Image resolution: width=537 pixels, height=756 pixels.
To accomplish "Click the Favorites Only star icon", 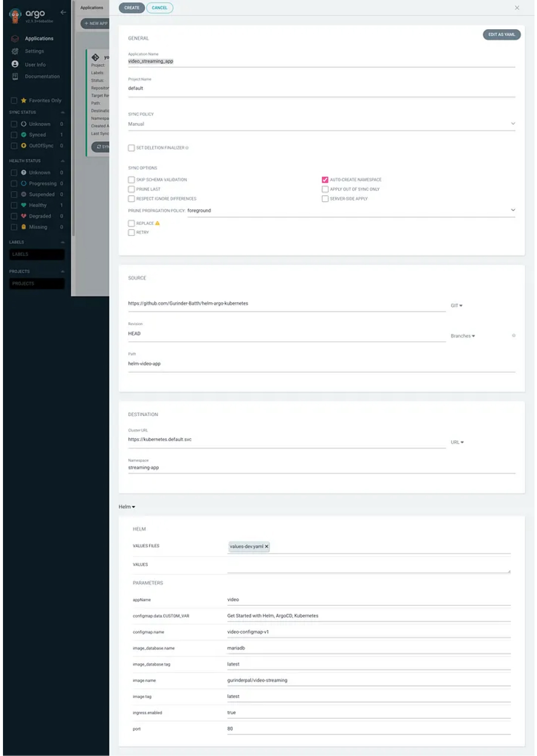I will coord(23,100).
